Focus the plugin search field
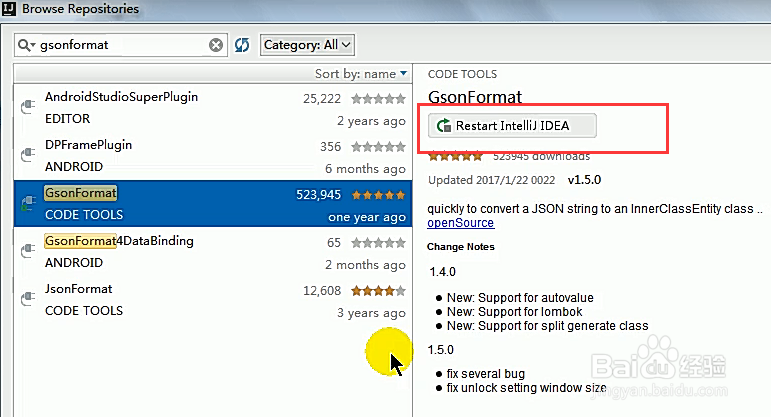This screenshot has width=771, height=417. [x=120, y=45]
